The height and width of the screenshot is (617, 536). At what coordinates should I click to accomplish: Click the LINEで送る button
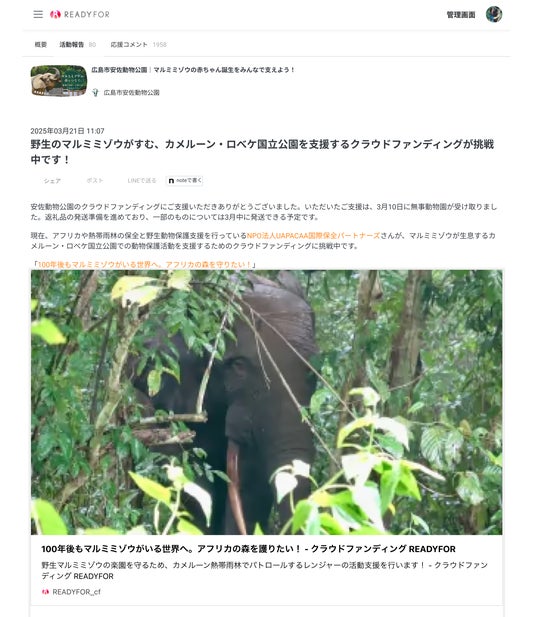click(x=142, y=181)
